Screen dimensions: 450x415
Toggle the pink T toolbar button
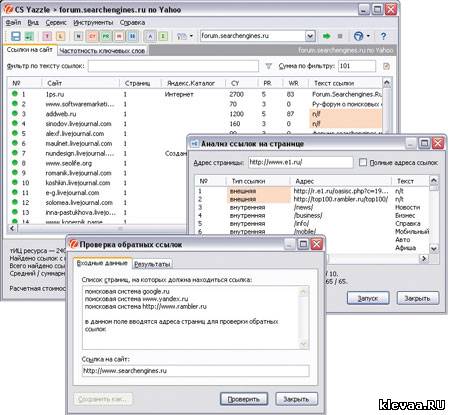click(47, 36)
